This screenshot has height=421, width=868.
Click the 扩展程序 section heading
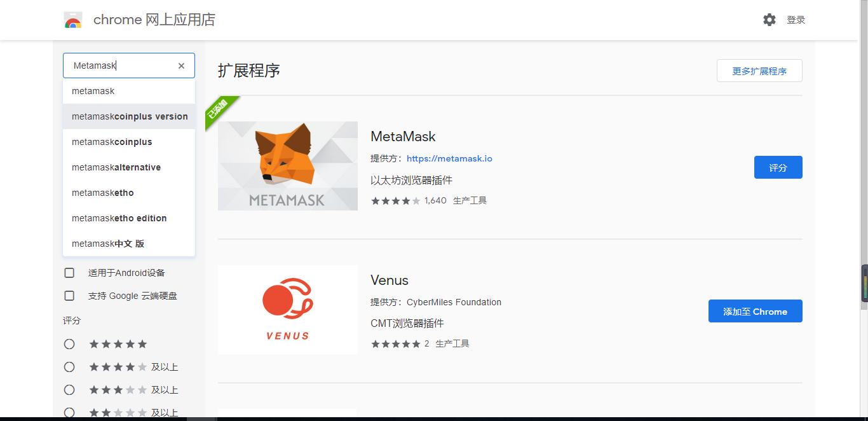click(249, 71)
